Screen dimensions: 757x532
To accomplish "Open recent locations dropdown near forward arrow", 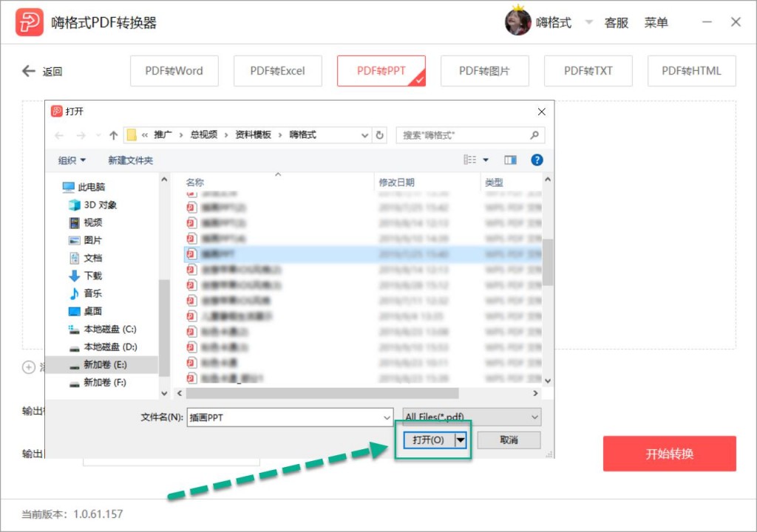I will [x=98, y=135].
